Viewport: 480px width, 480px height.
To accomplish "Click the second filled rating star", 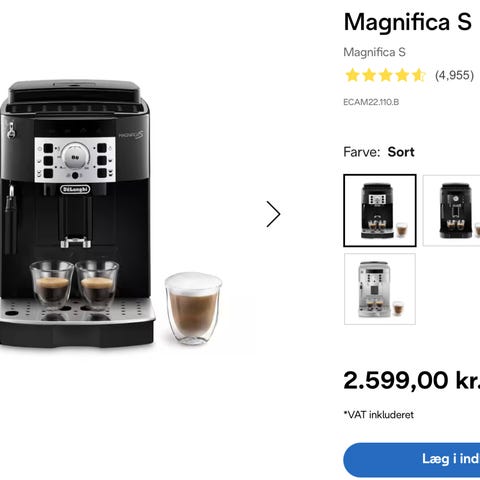I will click(x=369, y=75).
